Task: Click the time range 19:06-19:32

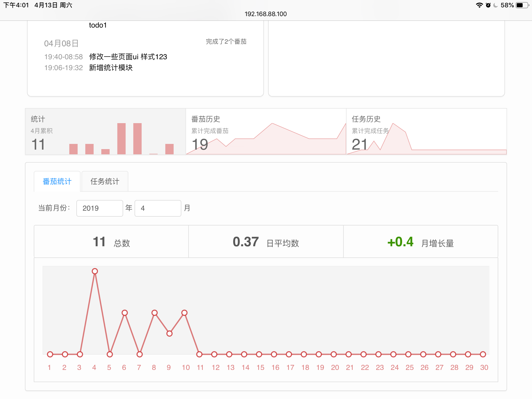Action: [64, 68]
